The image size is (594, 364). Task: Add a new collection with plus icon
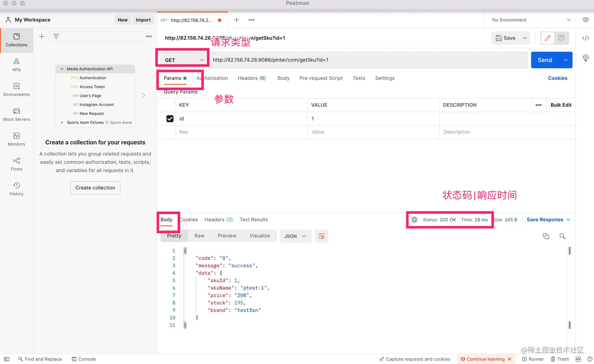click(42, 37)
